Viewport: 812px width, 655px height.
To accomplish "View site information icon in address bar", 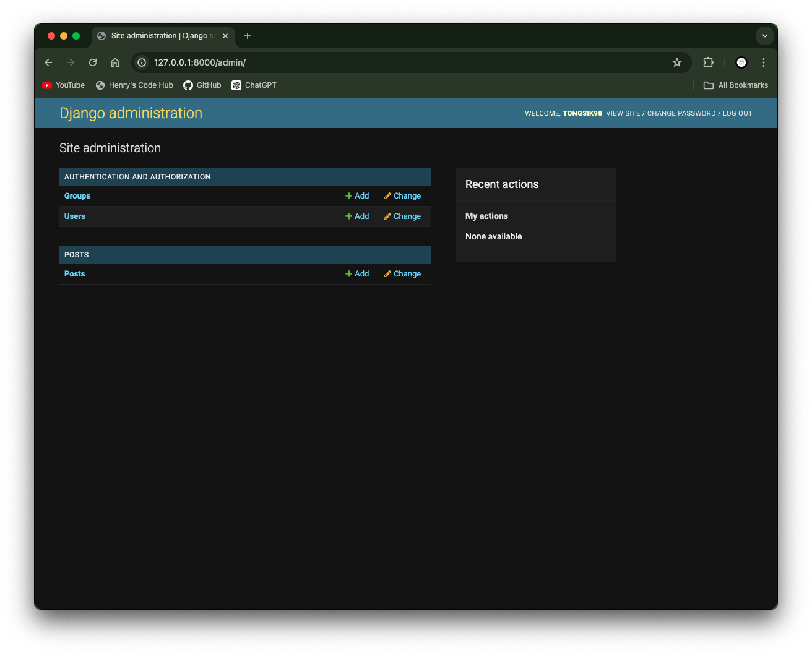I will tap(142, 62).
